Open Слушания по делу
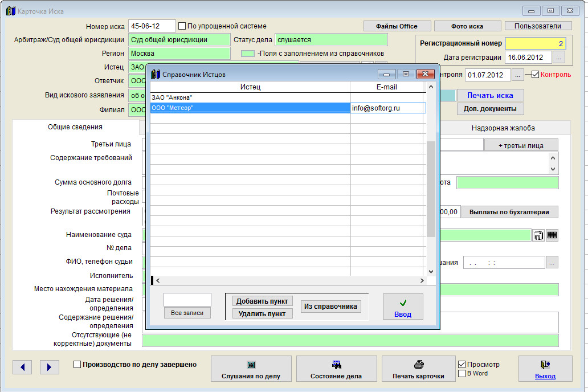The height and width of the screenshot is (392, 588). coord(251,369)
